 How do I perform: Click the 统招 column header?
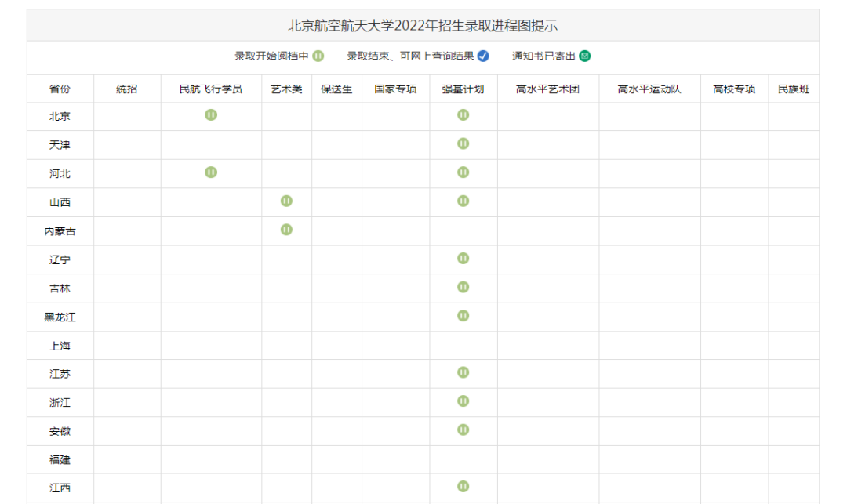coord(127,89)
